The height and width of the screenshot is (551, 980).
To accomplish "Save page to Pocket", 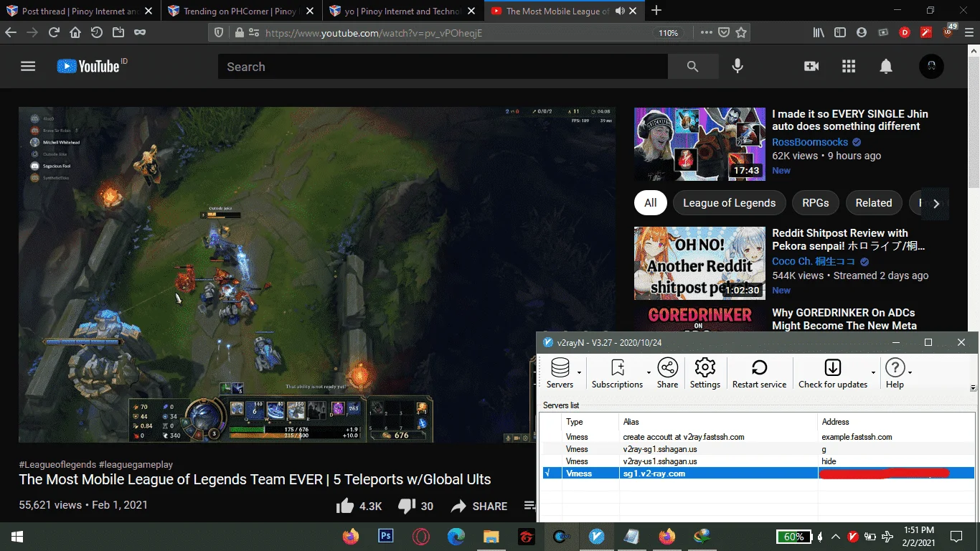I will pos(725,32).
